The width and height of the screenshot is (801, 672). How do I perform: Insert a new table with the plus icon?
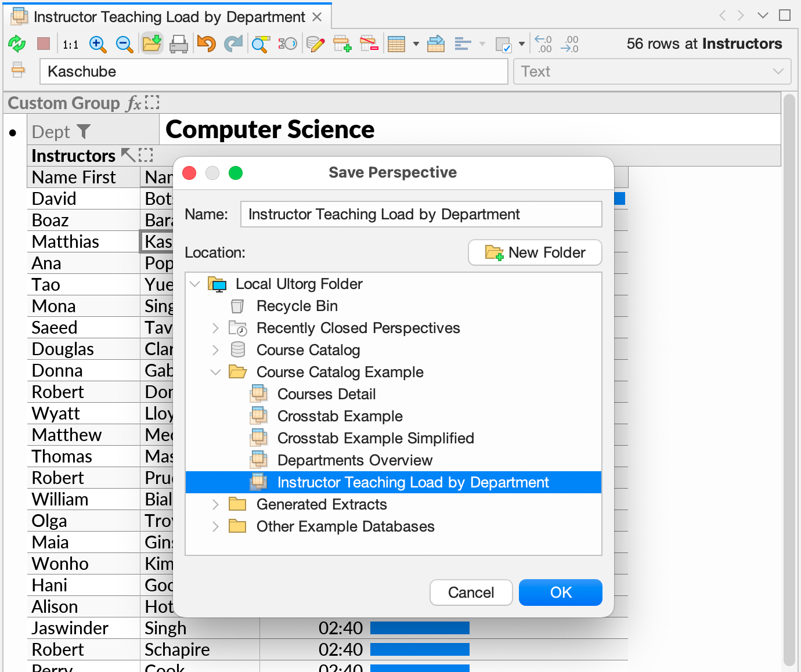point(342,44)
